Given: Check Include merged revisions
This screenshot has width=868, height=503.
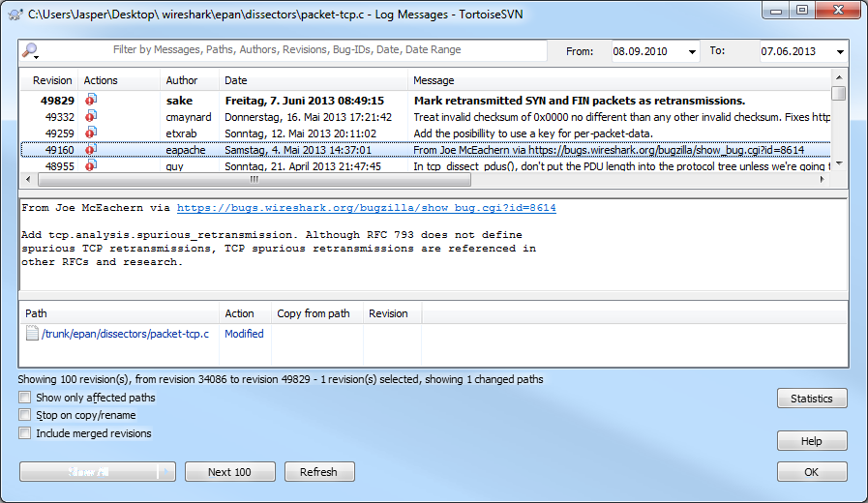Looking at the screenshot, I should (x=25, y=432).
